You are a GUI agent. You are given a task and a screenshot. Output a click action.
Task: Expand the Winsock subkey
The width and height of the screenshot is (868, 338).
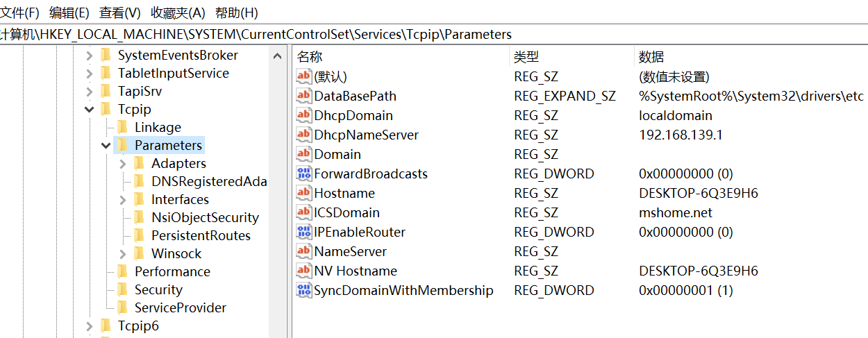123,254
